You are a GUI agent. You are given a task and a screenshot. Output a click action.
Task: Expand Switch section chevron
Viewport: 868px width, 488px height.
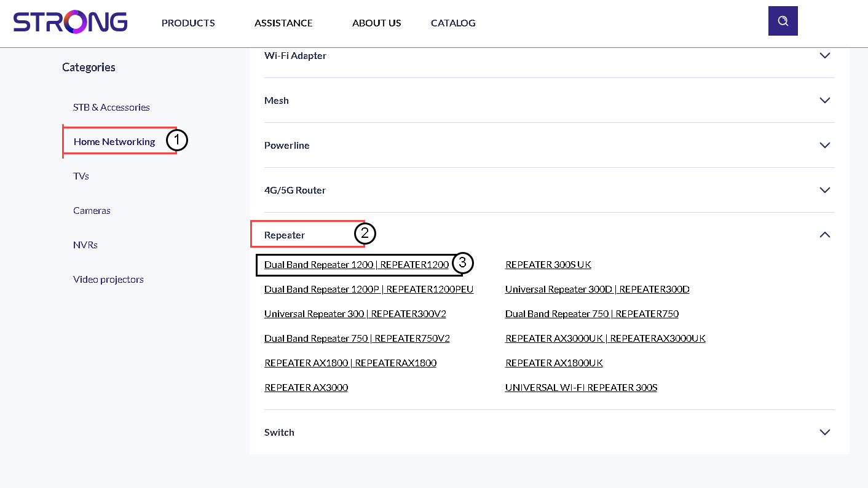click(825, 432)
